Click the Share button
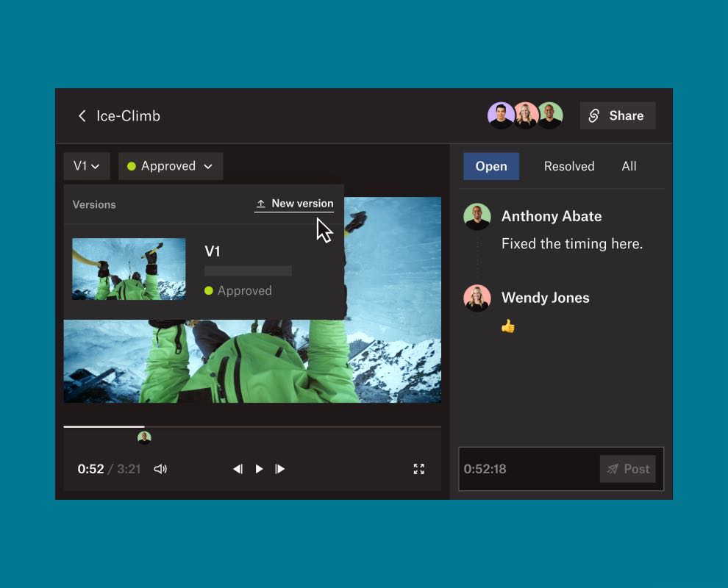This screenshot has width=728, height=588. tap(617, 116)
